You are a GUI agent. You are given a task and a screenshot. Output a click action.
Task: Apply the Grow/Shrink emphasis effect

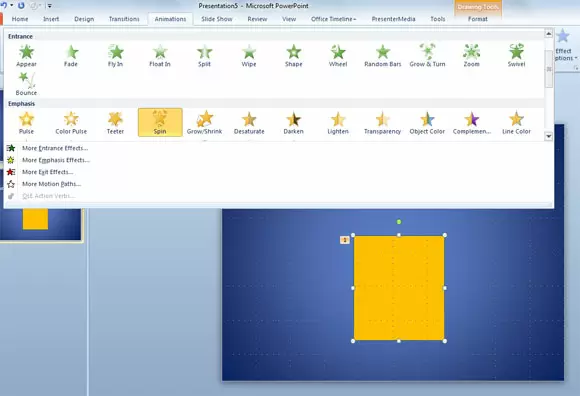205,123
